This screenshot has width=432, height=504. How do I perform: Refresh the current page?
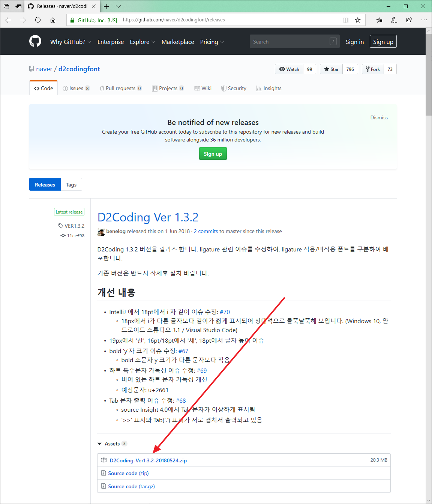38,20
